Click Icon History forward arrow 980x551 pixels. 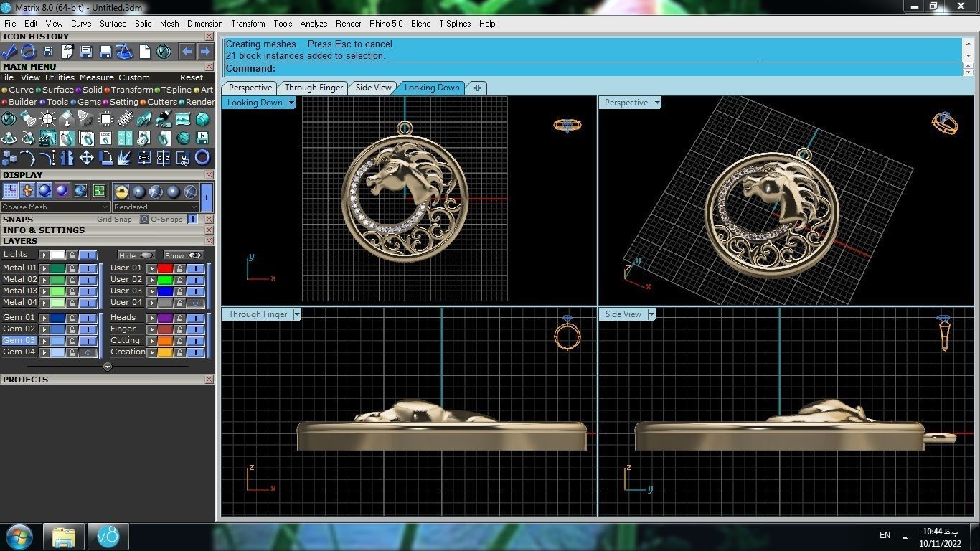(x=205, y=52)
